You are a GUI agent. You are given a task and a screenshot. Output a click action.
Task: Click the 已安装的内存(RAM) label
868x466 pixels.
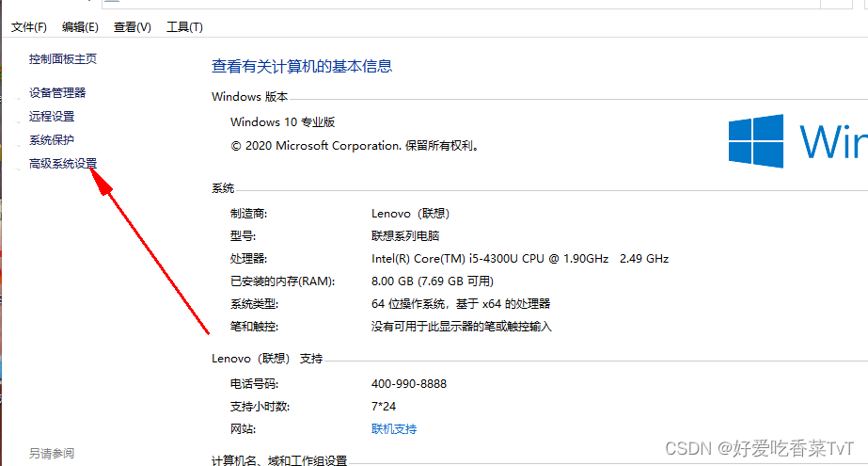(x=283, y=281)
